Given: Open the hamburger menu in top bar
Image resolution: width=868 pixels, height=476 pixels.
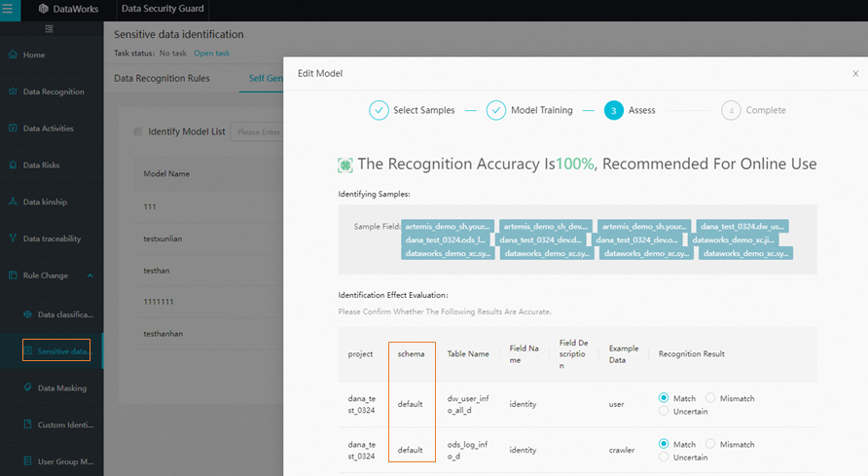Looking at the screenshot, I should tap(8, 9).
